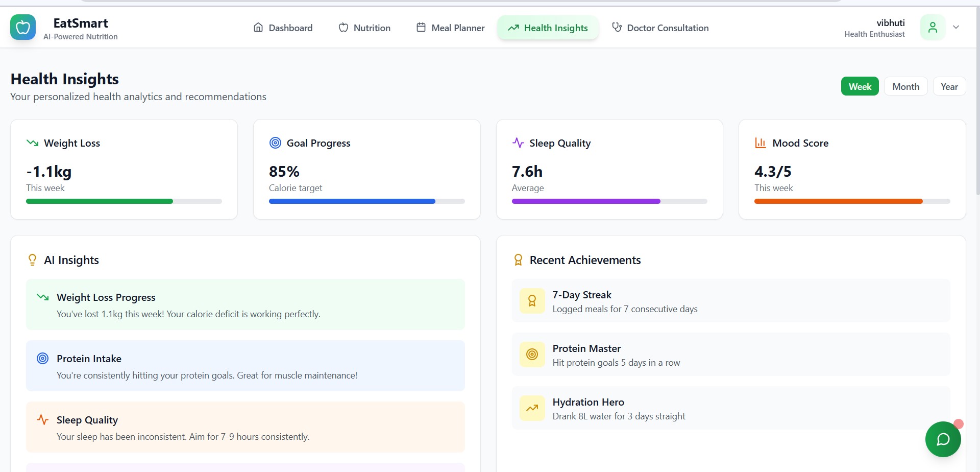Click 'Drank 8L water for 3 days straight'
980x472 pixels.
(x=619, y=416)
